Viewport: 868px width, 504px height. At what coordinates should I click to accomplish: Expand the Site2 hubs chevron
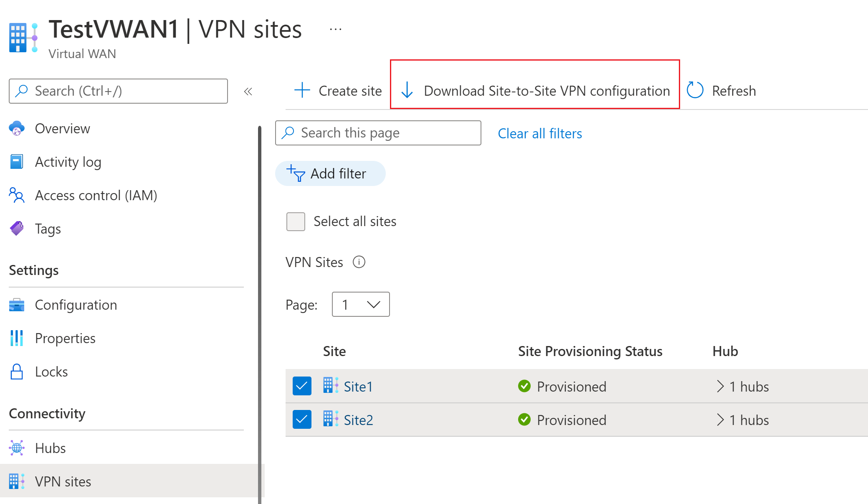[x=720, y=420]
